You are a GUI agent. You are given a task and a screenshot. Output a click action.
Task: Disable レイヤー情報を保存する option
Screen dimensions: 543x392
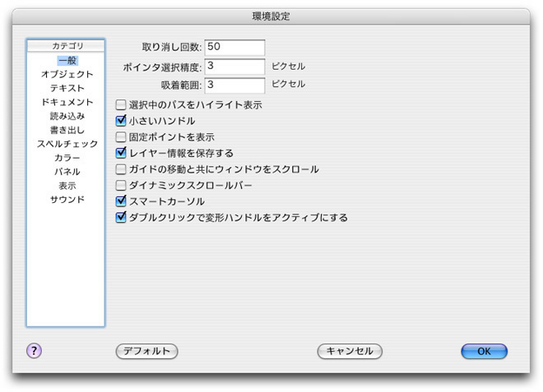121,153
